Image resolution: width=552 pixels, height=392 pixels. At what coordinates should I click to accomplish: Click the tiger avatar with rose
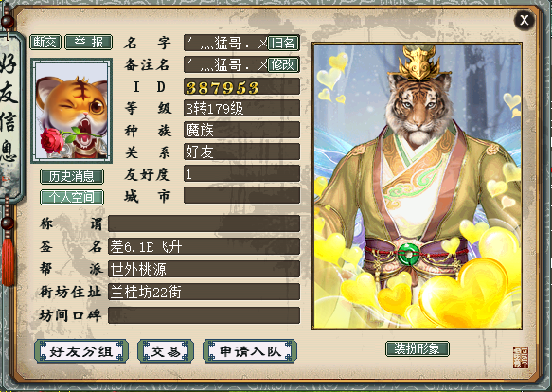click(71, 111)
